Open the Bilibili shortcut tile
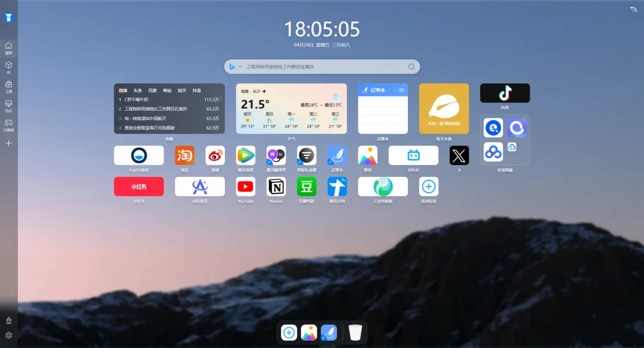Screen dimensions: 644x348 click(413, 156)
